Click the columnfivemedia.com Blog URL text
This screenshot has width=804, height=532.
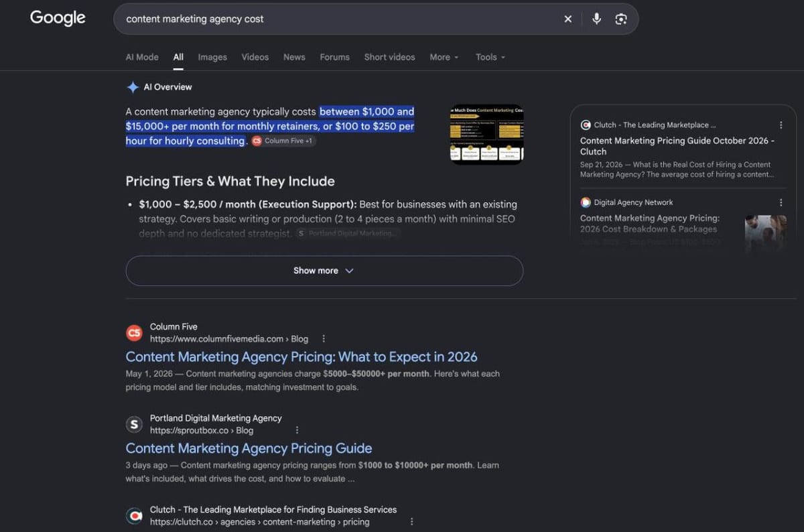[x=229, y=339]
